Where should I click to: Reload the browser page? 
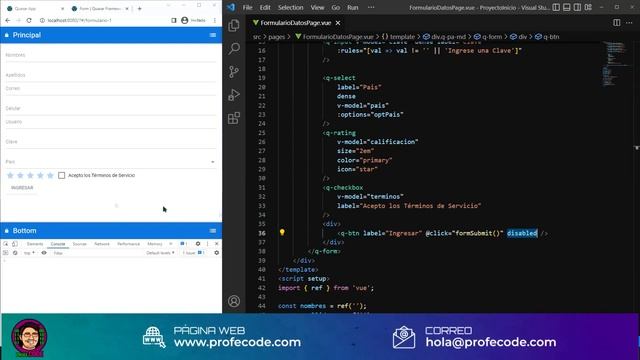(29, 20)
